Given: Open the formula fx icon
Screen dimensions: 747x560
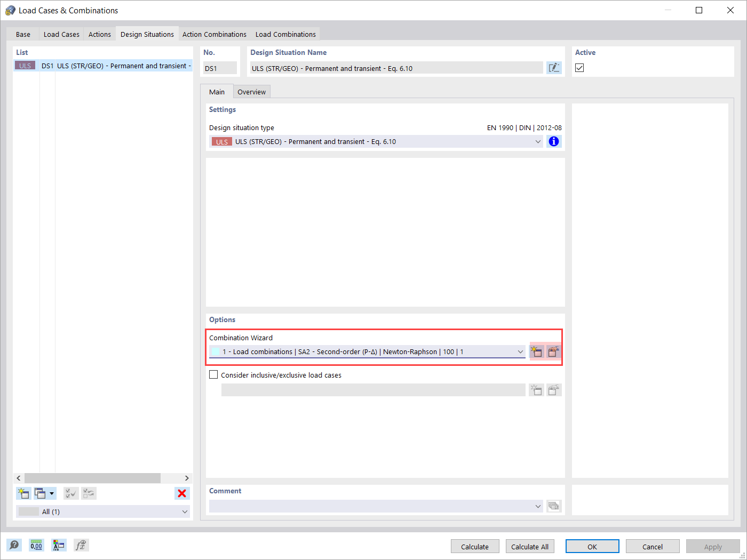Looking at the screenshot, I should point(81,545).
